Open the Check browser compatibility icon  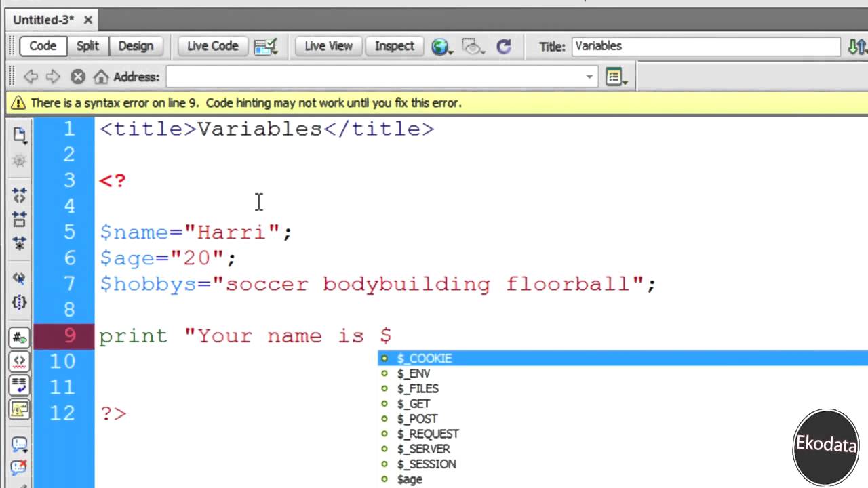pyautogui.click(x=266, y=46)
